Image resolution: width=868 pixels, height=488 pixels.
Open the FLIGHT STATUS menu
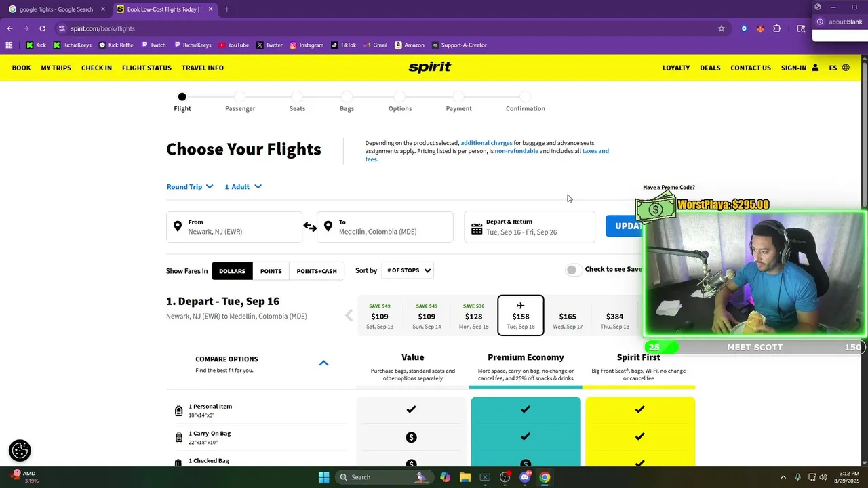146,68
